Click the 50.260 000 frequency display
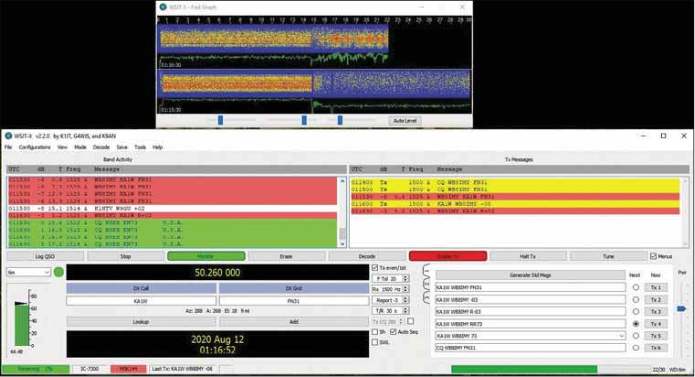 click(217, 272)
